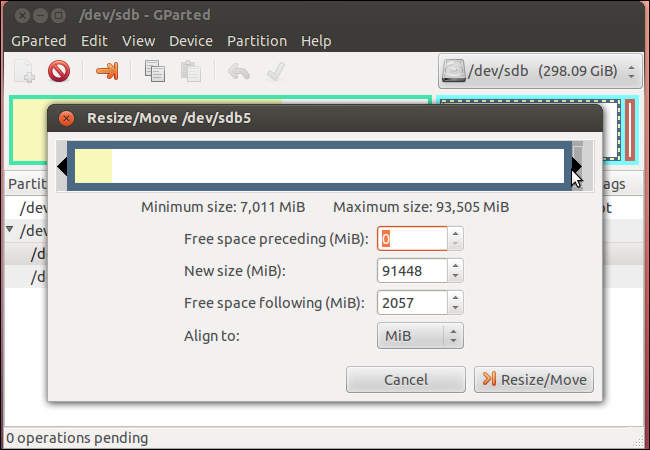This screenshot has width=650, height=450.
Task: Click the Undo last operation icon
Action: coord(239,71)
